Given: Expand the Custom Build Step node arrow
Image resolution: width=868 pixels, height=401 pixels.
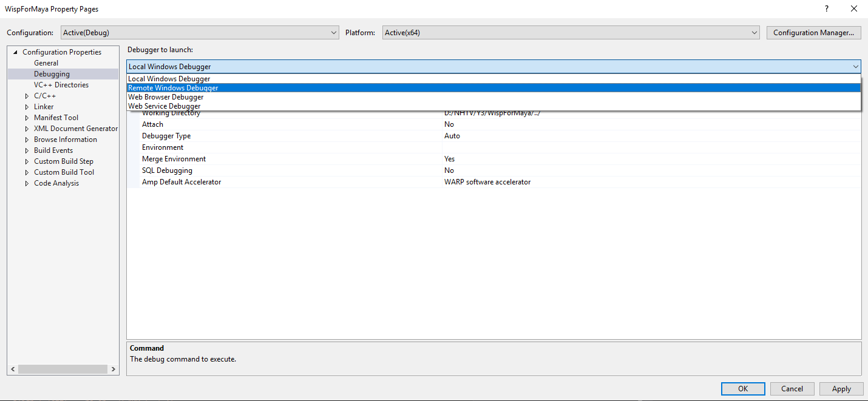Looking at the screenshot, I should pyautogui.click(x=27, y=161).
